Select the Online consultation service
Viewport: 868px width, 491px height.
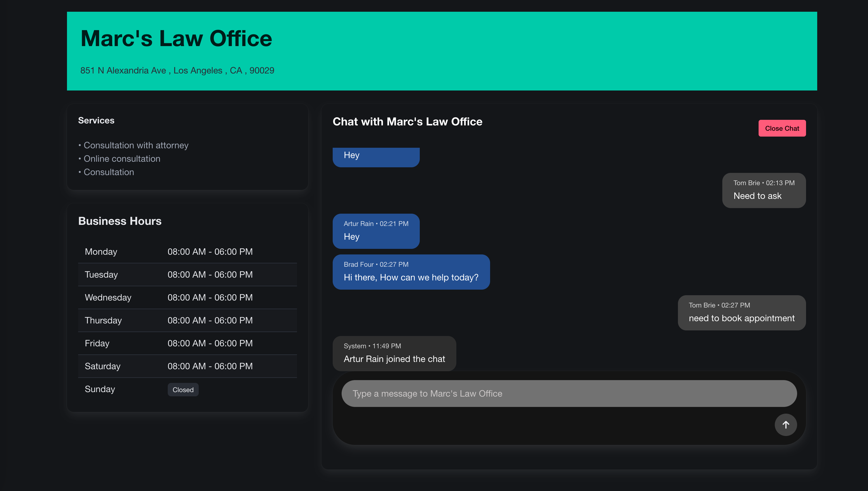pos(122,159)
